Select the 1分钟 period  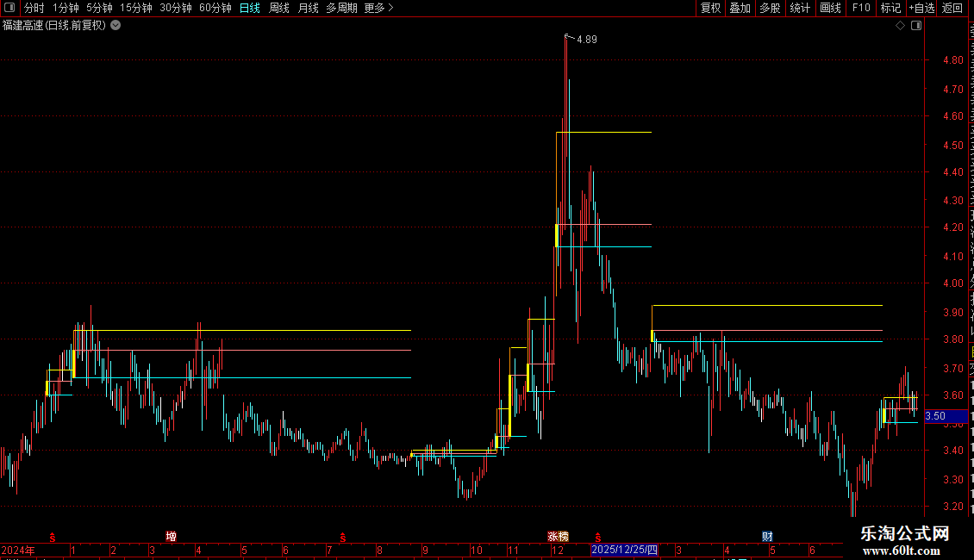tap(66, 8)
